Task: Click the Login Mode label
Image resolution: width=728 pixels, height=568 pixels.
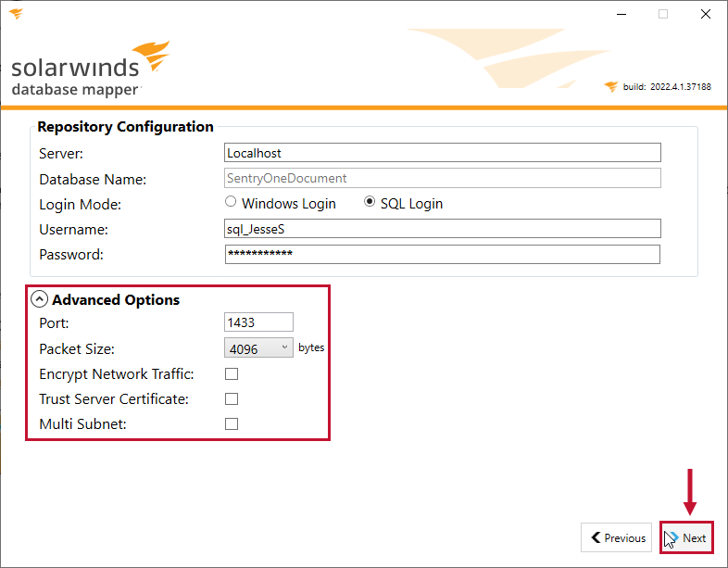Action: tap(80, 205)
